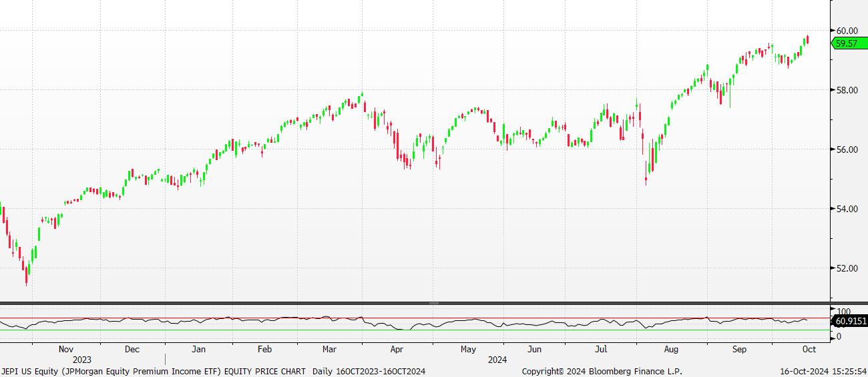Select the Jan month label on time axis
Image resolution: width=868 pixels, height=377 pixels.
coord(198,349)
